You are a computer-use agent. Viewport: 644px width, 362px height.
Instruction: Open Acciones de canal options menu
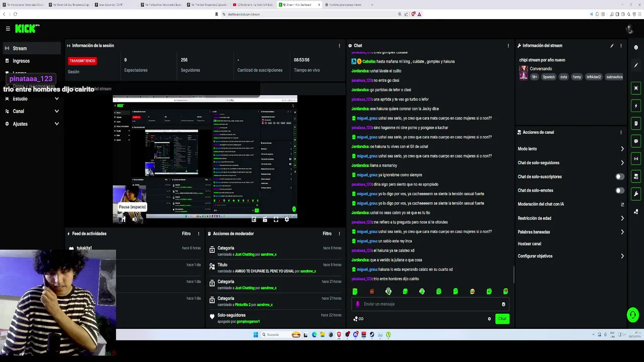(x=621, y=132)
